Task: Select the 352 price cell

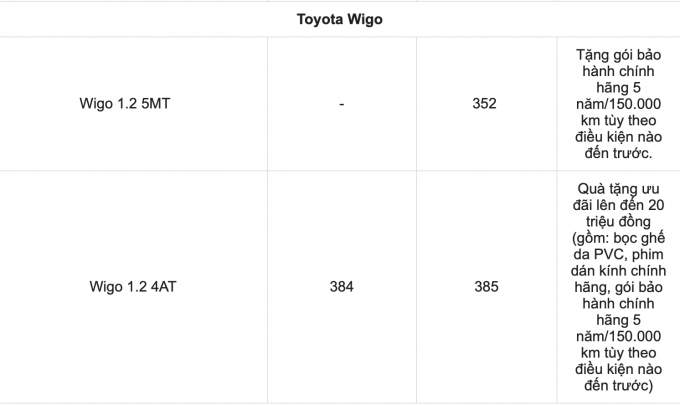Action: coord(485,103)
